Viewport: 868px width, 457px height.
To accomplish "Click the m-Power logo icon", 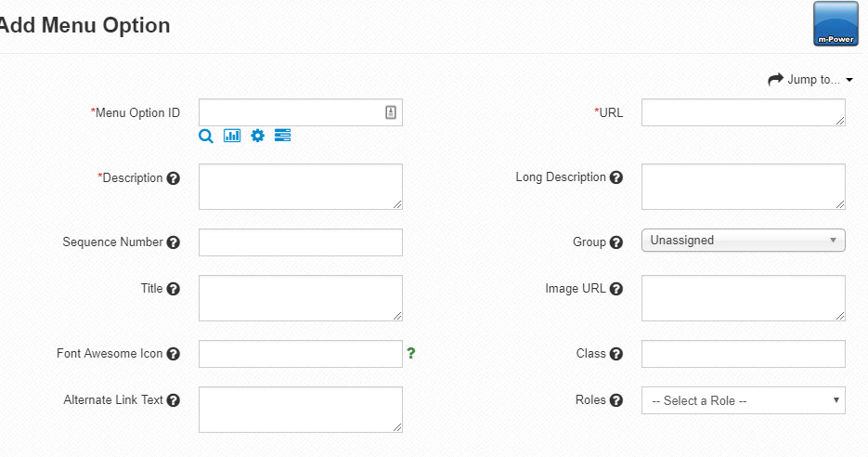I will coord(836,24).
